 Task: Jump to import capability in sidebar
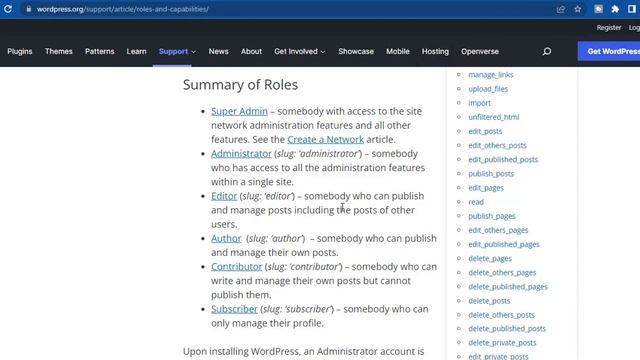point(480,103)
